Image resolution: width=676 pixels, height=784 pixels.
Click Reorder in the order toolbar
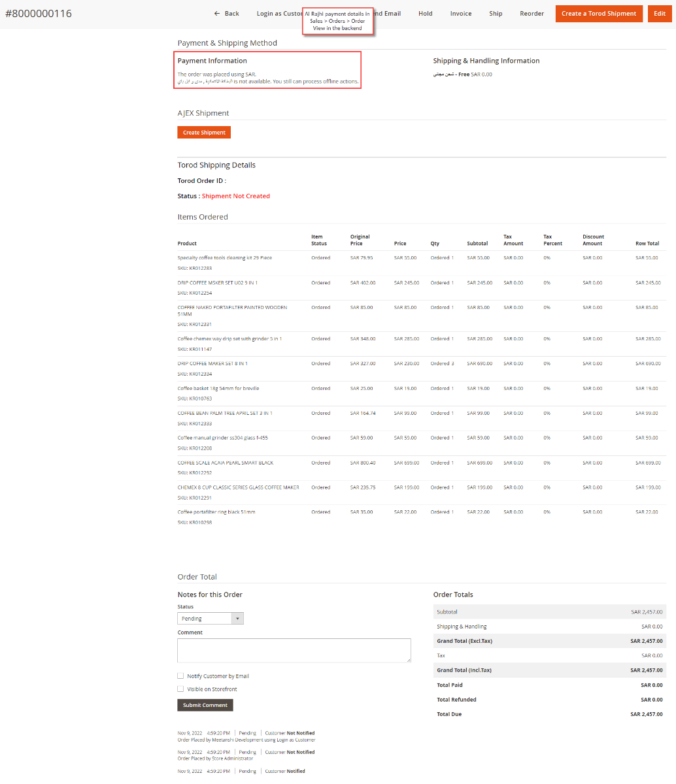[x=531, y=13]
